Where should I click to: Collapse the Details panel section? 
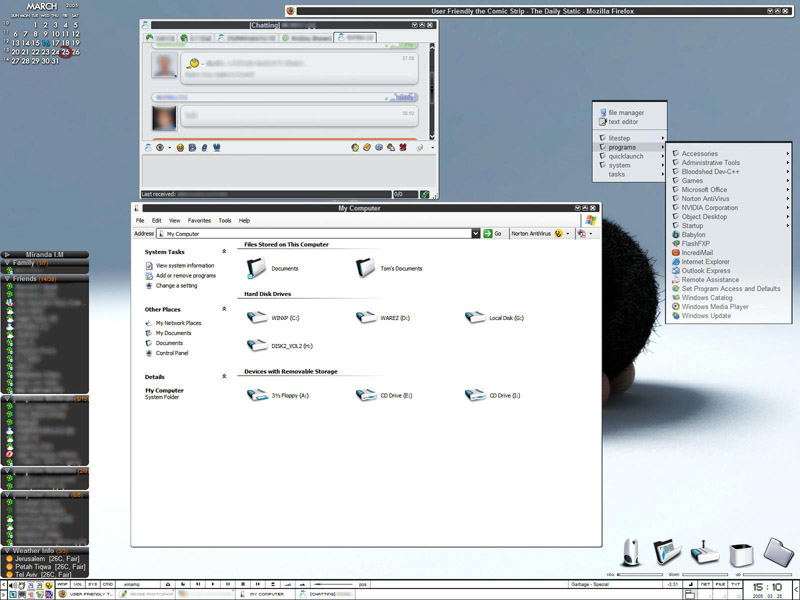pyautogui.click(x=224, y=377)
